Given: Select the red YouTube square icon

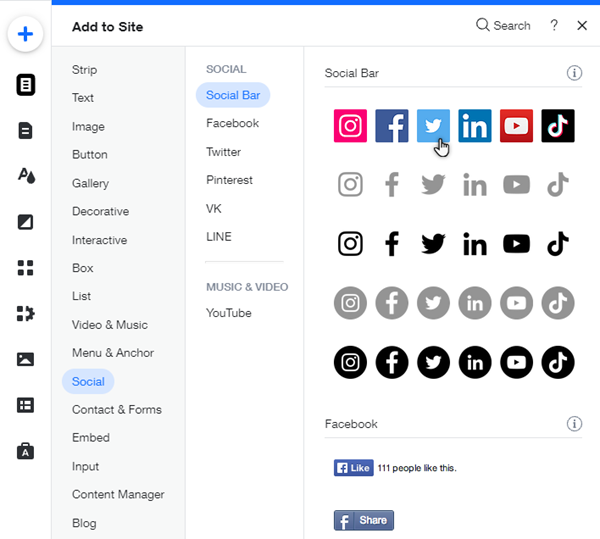Looking at the screenshot, I should point(516,126).
